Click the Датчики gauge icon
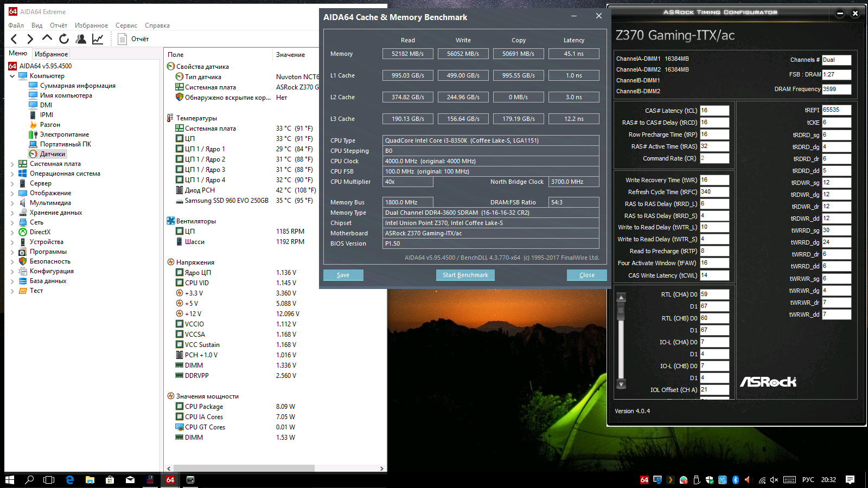868x488 pixels. 33,154
